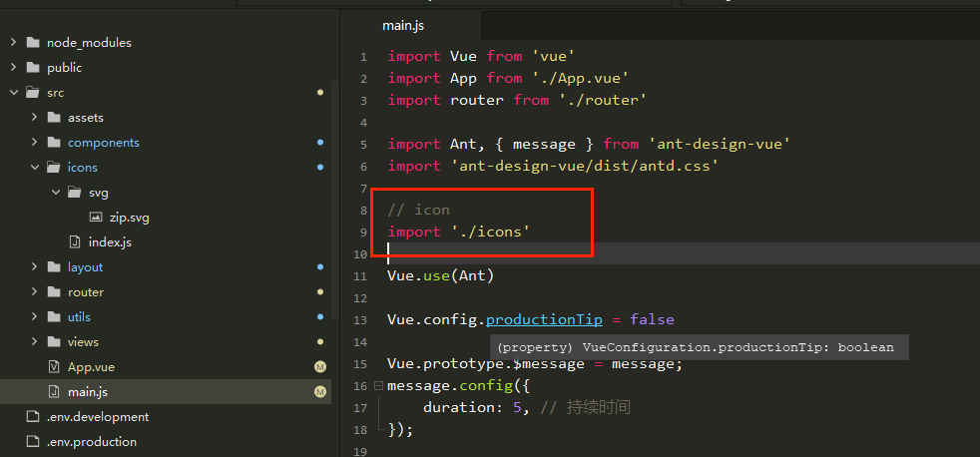Click the .env.production file icon
The height and width of the screenshot is (457, 980).
click(x=33, y=442)
